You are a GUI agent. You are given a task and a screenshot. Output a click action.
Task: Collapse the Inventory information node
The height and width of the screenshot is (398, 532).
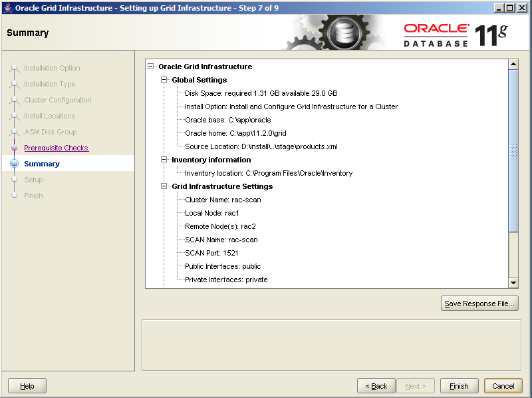tap(164, 160)
